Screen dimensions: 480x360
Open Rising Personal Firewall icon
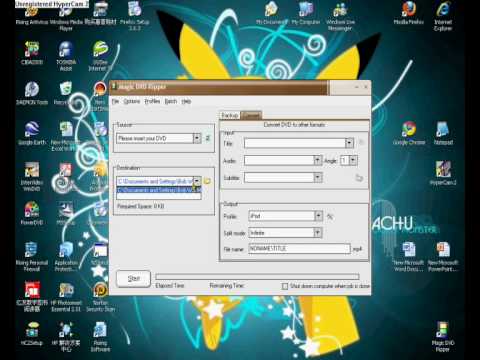pyautogui.click(x=32, y=256)
